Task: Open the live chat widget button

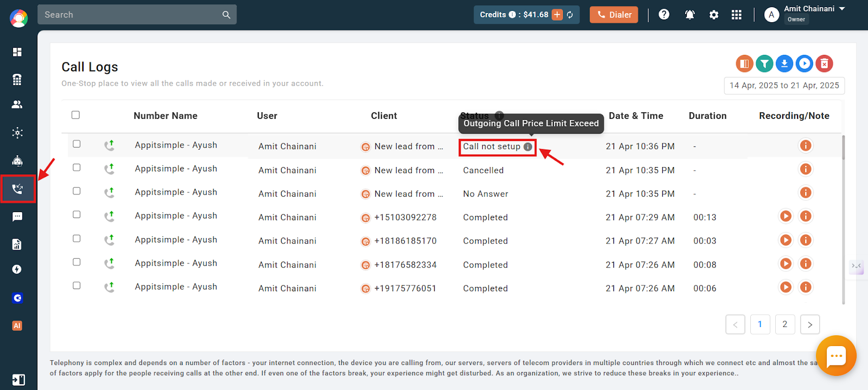Action: tap(836, 356)
